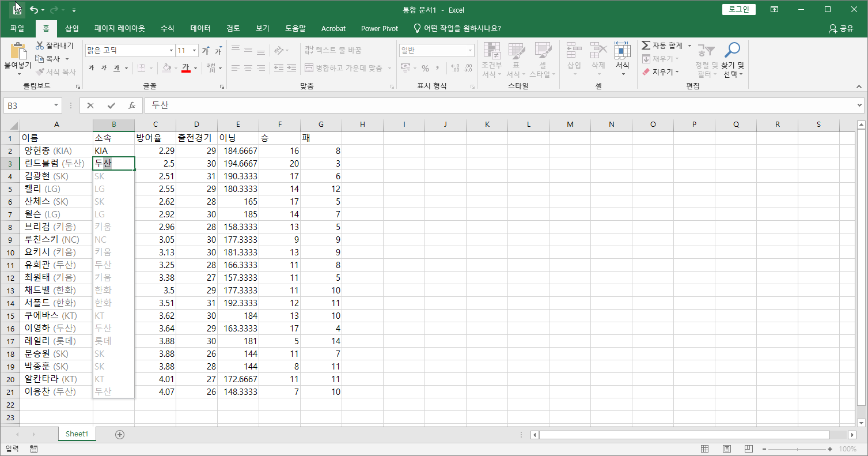868x456 pixels.
Task: Click the Delete cells (삭제) icon
Action: [x=598, y=51]
